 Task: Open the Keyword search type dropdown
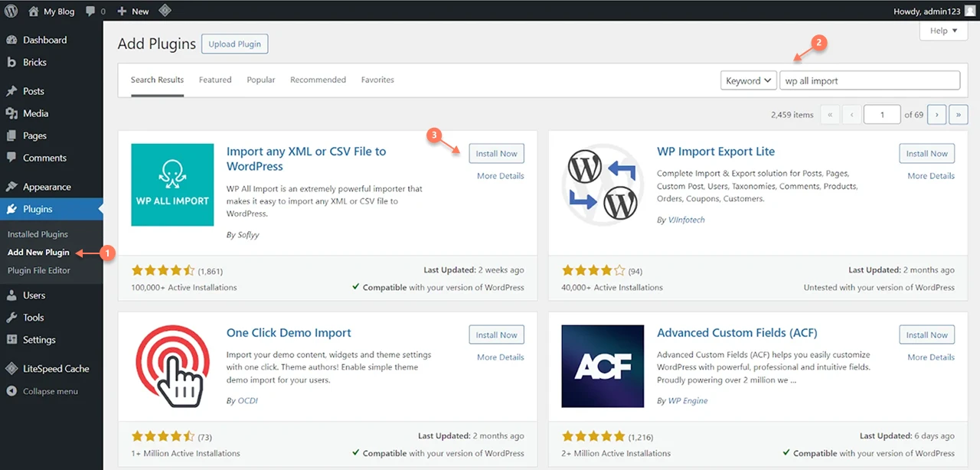coord(749,80)
